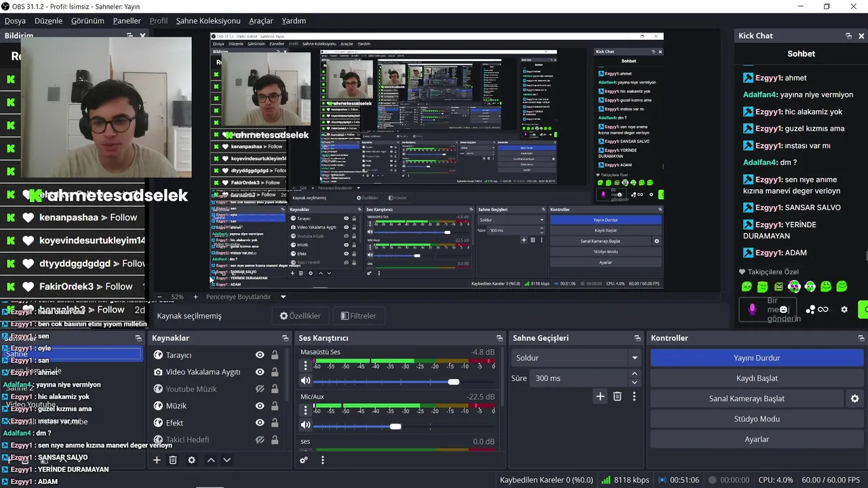The image size is (868, 488).
Task: Hide the Video Yakalama Aygıtı source
Action: click(x=260, y=372)
